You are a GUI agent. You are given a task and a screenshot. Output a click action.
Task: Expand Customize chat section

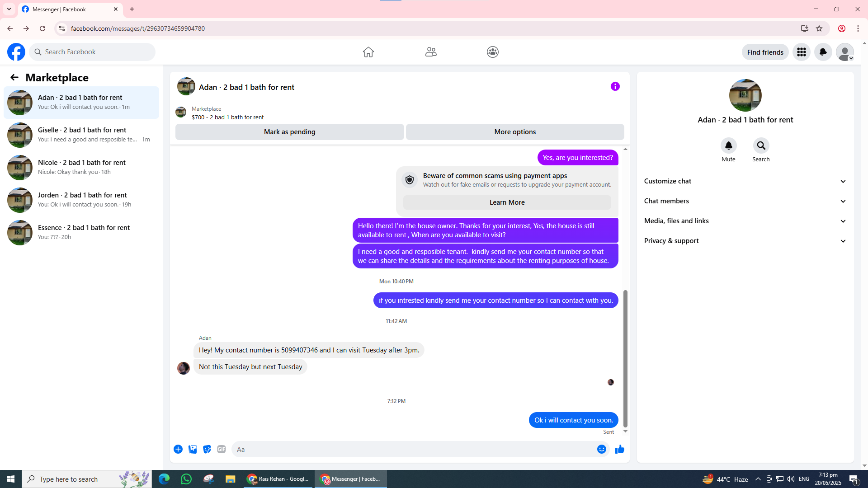coord(745,181)
